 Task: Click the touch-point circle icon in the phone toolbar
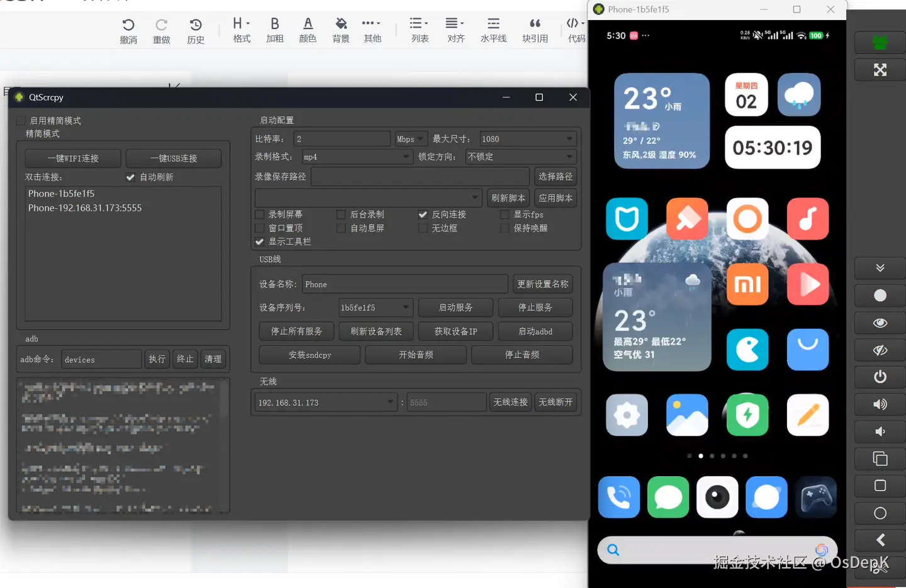[880, 296]
